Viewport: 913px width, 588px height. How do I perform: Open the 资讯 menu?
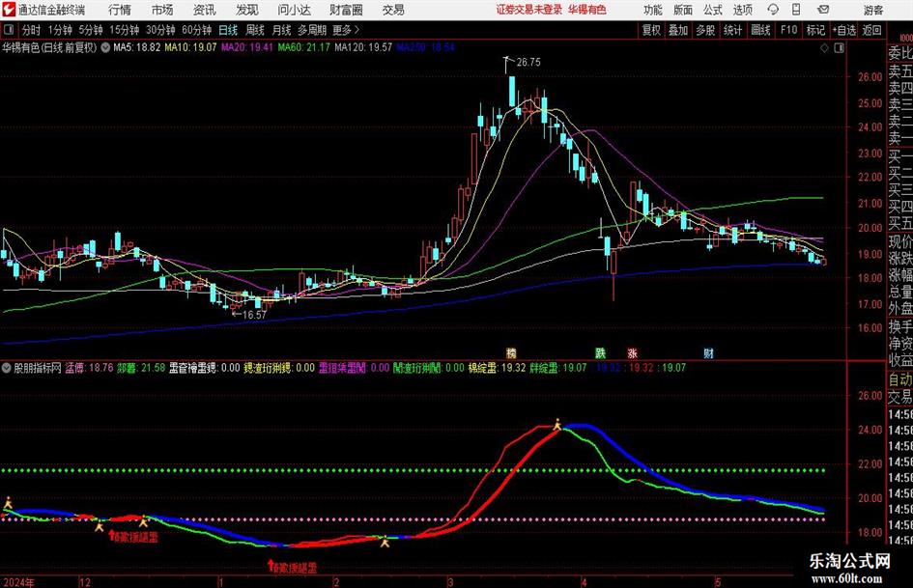(205, 10)
